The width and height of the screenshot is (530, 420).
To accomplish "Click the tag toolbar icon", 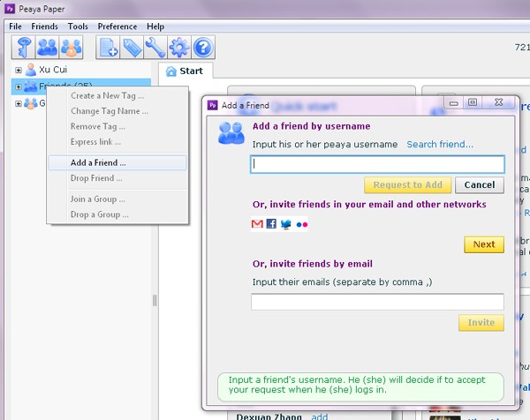I will tap(132, 48).
